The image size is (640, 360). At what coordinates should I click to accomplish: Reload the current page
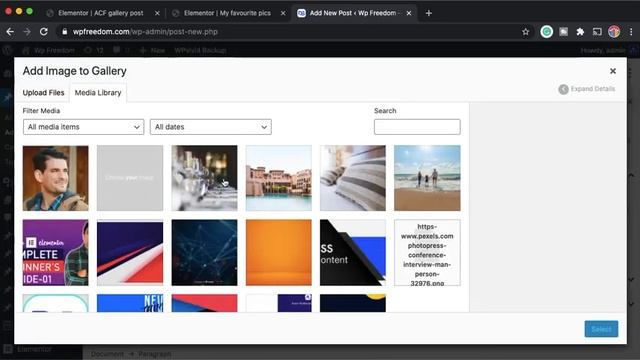click(44, 32)
